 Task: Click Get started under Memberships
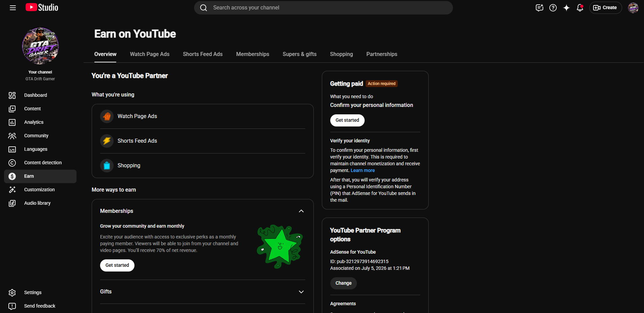(117, 265)
